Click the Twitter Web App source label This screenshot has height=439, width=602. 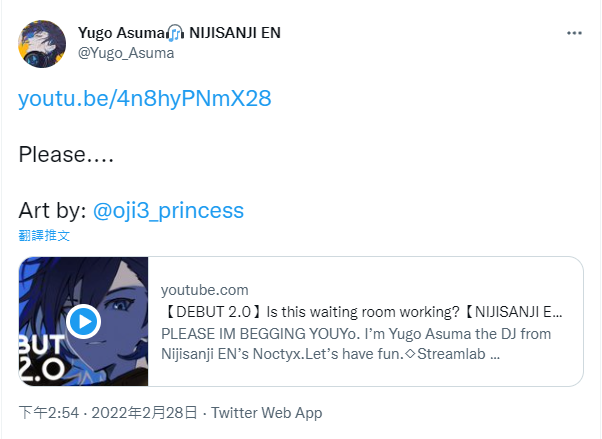click(x=266, y=413)
